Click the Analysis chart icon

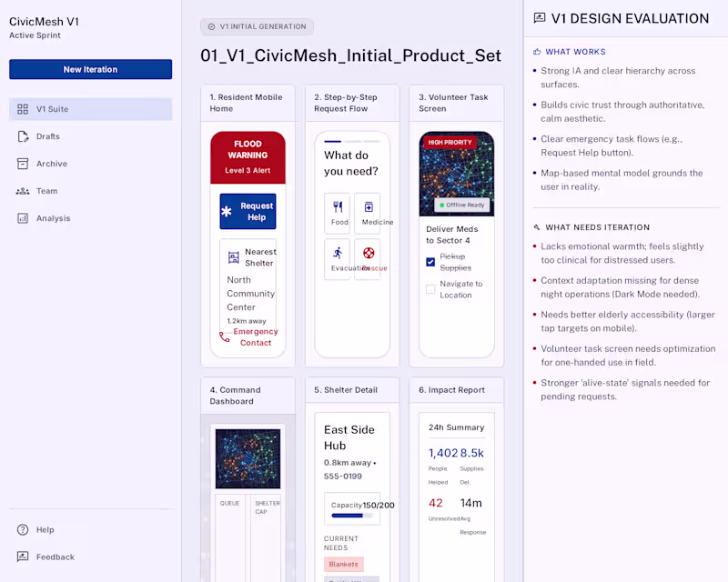point(23,218)
